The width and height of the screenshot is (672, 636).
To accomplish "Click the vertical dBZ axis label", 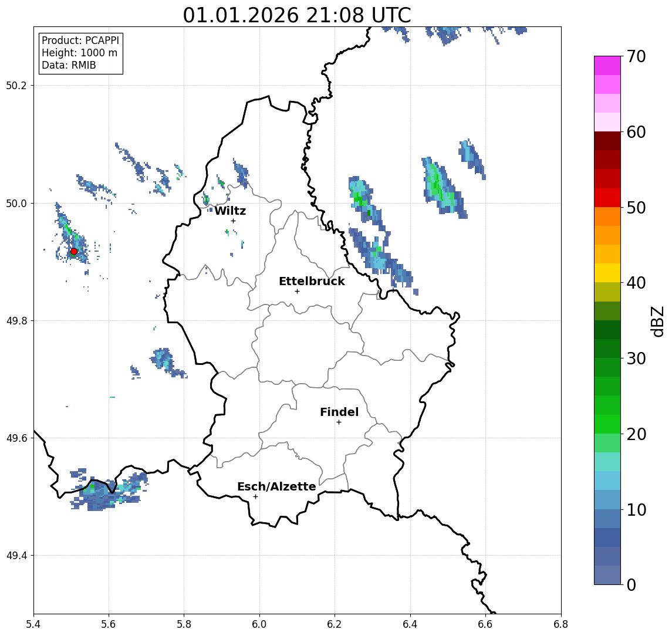I will pyautogui.click(x=657, y=321).
